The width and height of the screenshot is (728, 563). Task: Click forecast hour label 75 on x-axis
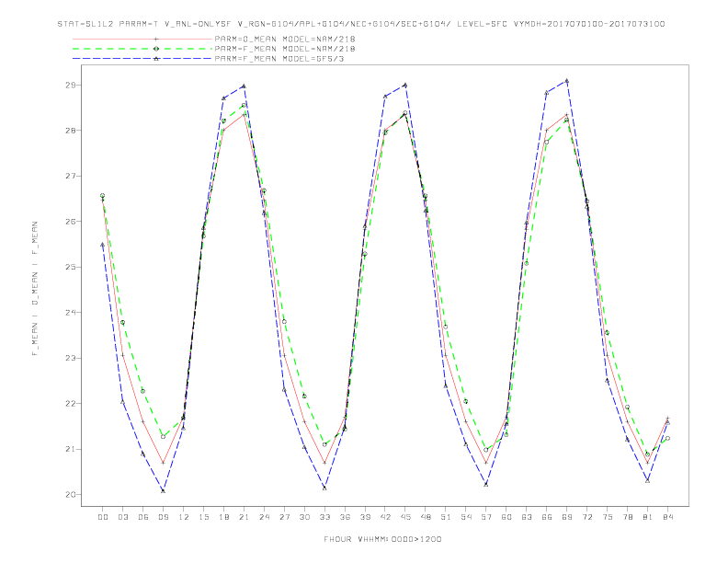(x=608, y=517)
